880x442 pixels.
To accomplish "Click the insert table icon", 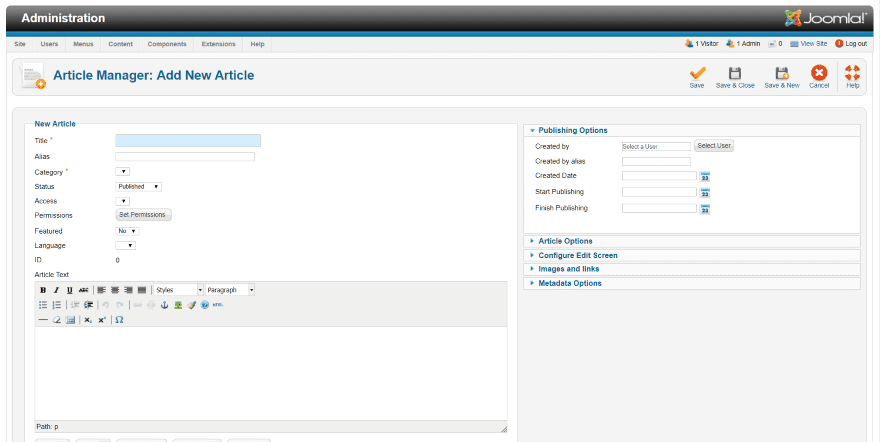I will 70,320.
